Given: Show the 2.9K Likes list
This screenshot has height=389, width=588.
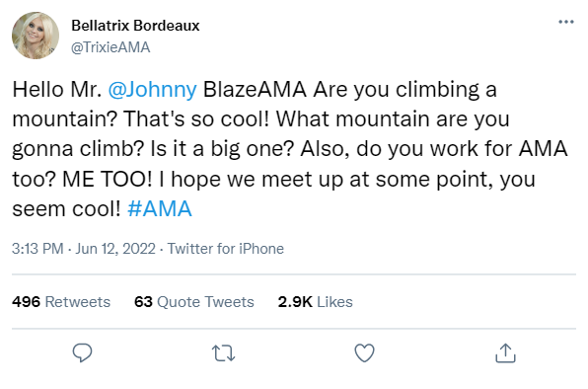Looking at the screenshot, I should [x=315, y=302].
